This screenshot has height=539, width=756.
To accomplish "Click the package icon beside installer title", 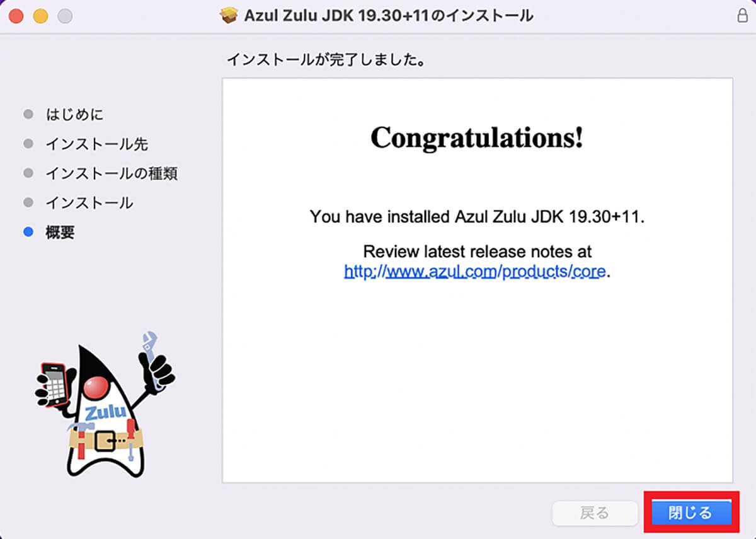I will click(x=227, y=16).
